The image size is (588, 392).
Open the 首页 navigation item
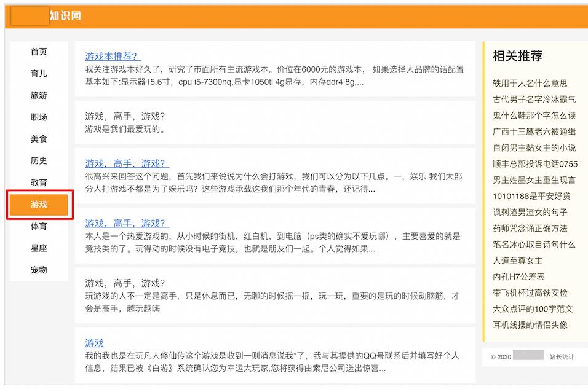(x=40, y=52)
